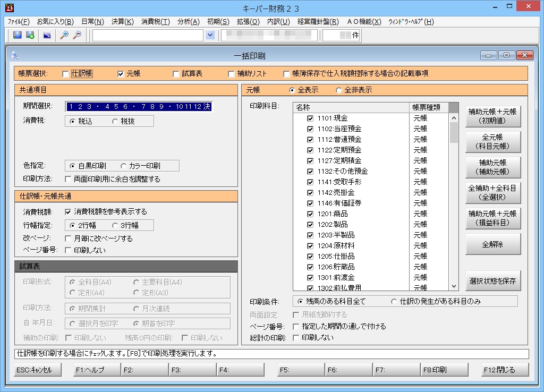Viewport: 544px width, 392px height.
Task: Click the account list scroll-up arrow
Action: [454, 118]
